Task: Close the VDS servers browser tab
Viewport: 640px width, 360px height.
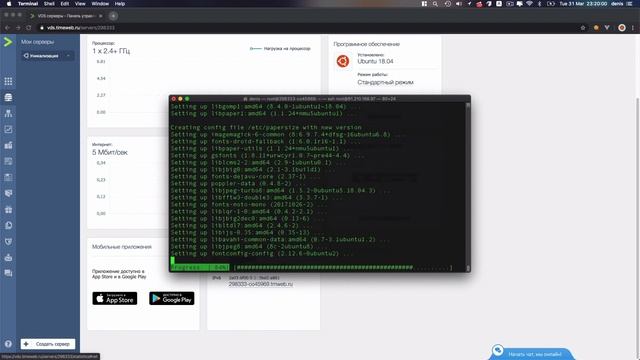Action: point(100,16)
